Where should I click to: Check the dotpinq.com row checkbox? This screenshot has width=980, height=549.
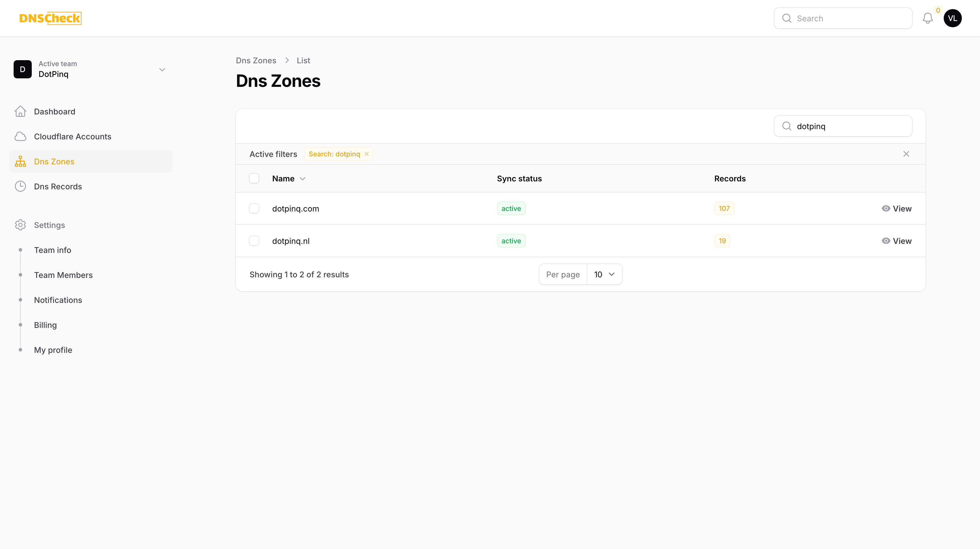254,208
